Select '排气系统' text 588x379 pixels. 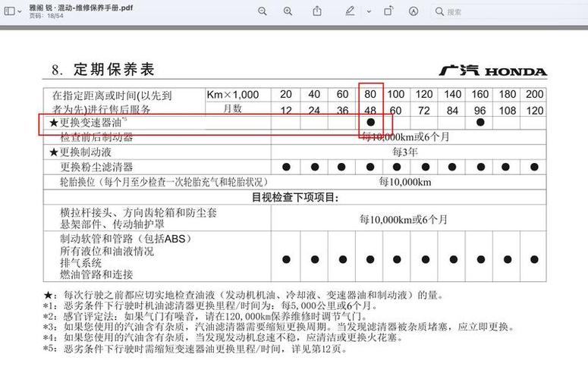point(80,262)
